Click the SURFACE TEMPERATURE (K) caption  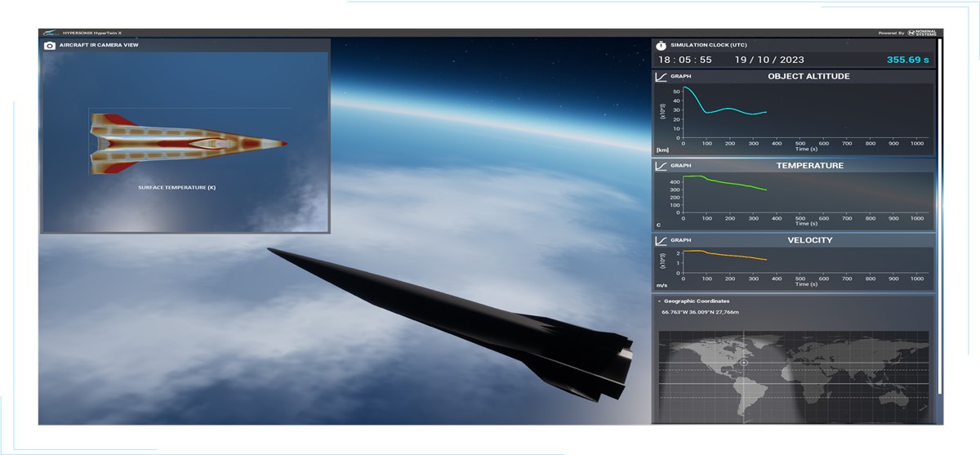[177, 187]
